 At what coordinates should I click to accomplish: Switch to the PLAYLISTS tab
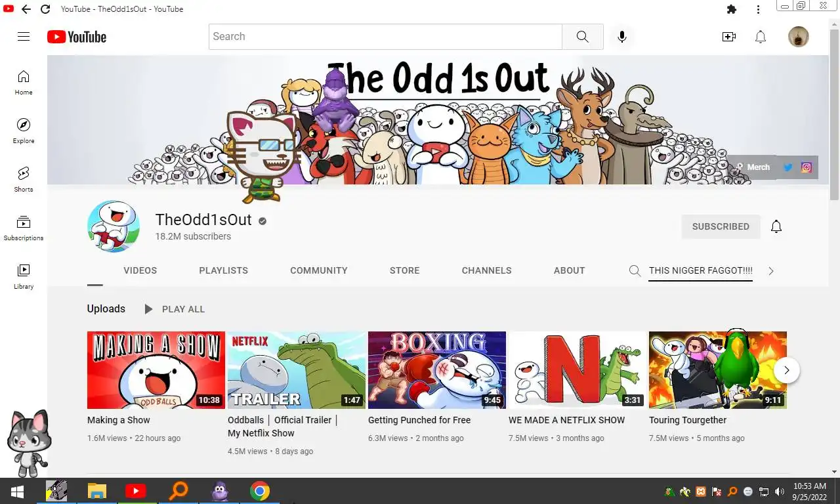coord(224,270)
